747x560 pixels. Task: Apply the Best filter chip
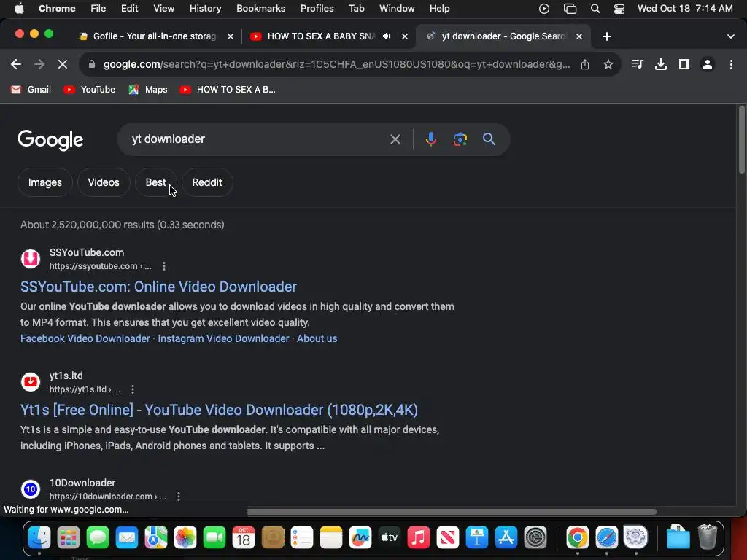pos(156,182)
